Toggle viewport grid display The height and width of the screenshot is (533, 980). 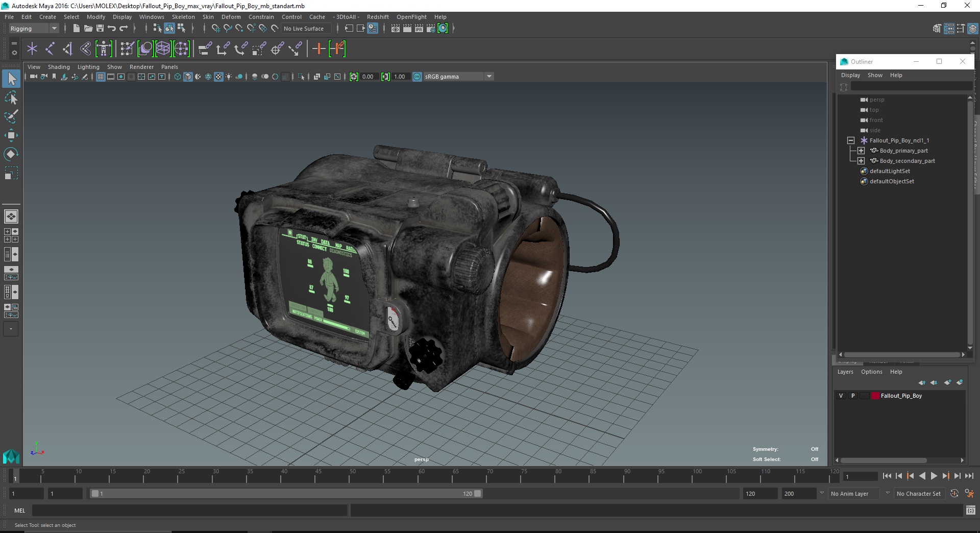point(101,77)
